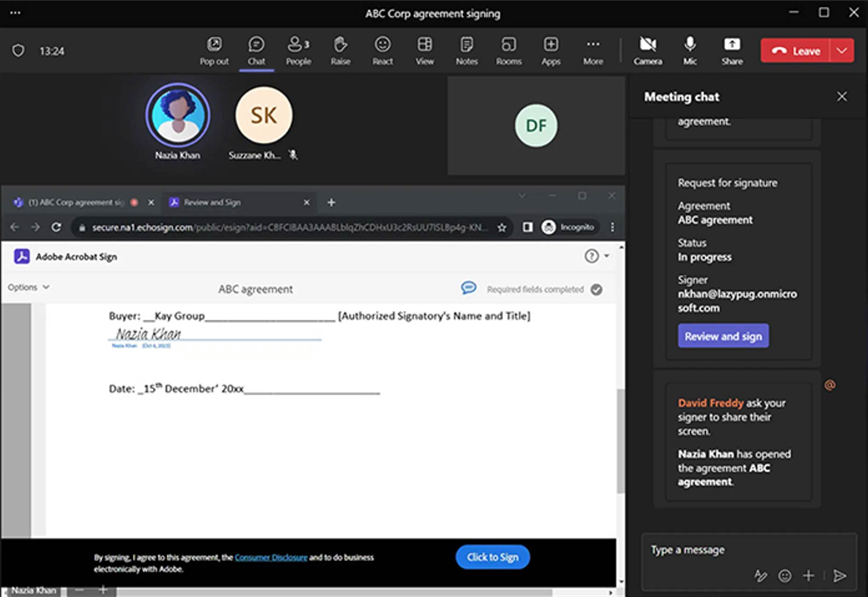Click the Incognito profile indicator
The width and height of the screenshot is (868, 597).
pos(569,227)
